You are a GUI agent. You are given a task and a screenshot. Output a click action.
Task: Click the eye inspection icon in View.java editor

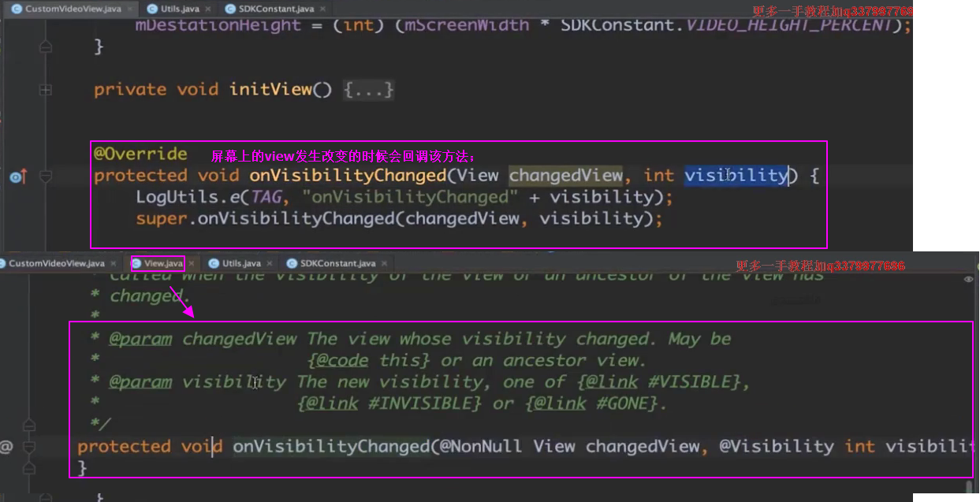pos(969,279)
